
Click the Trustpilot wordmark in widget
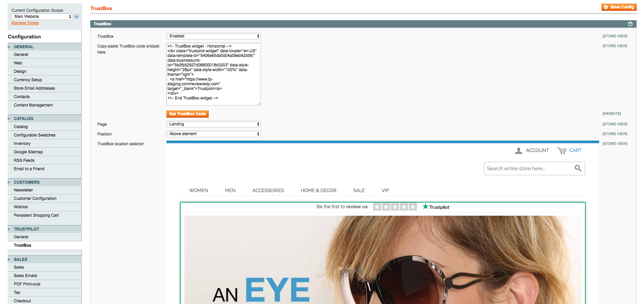point(439,207)
